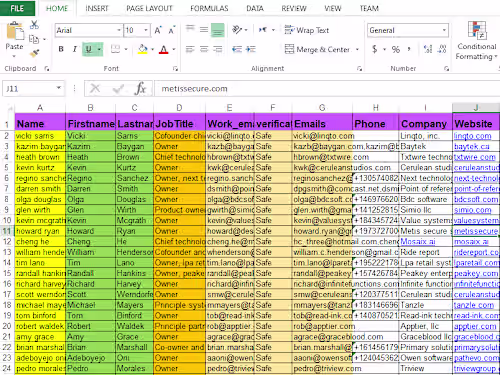Image resolution: width=500 pixels, height=375 pixels.
Task: Click the Wrap Text button
Action: pyautogui.click(x=307, y=30)
